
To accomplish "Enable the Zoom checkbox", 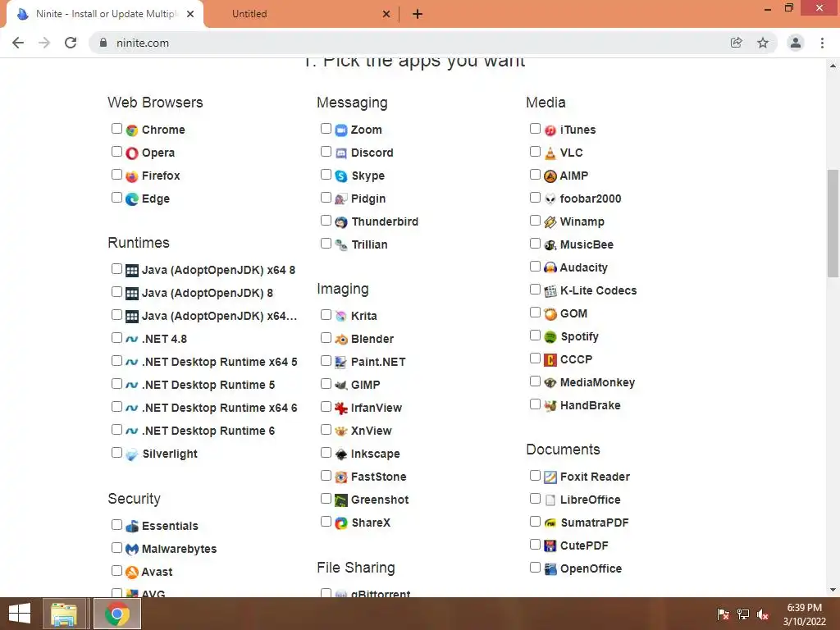I will [x=326, y=129].
